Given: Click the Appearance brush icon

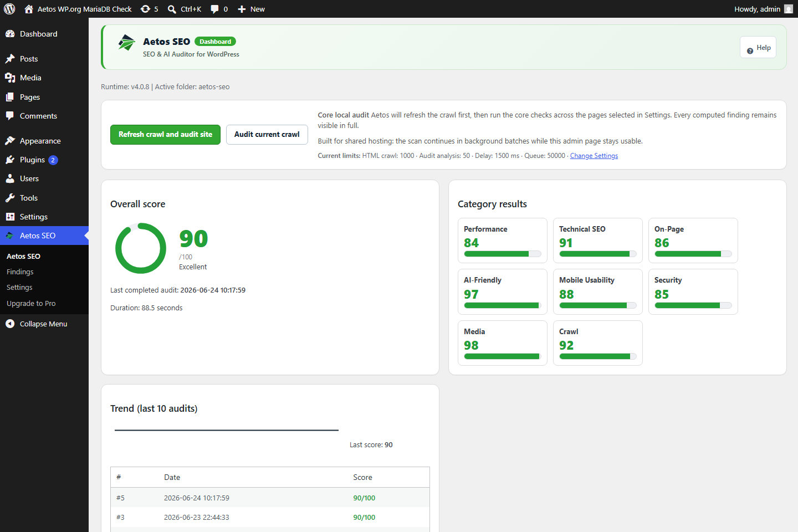Looking at the screenshot, I should 10,141.
